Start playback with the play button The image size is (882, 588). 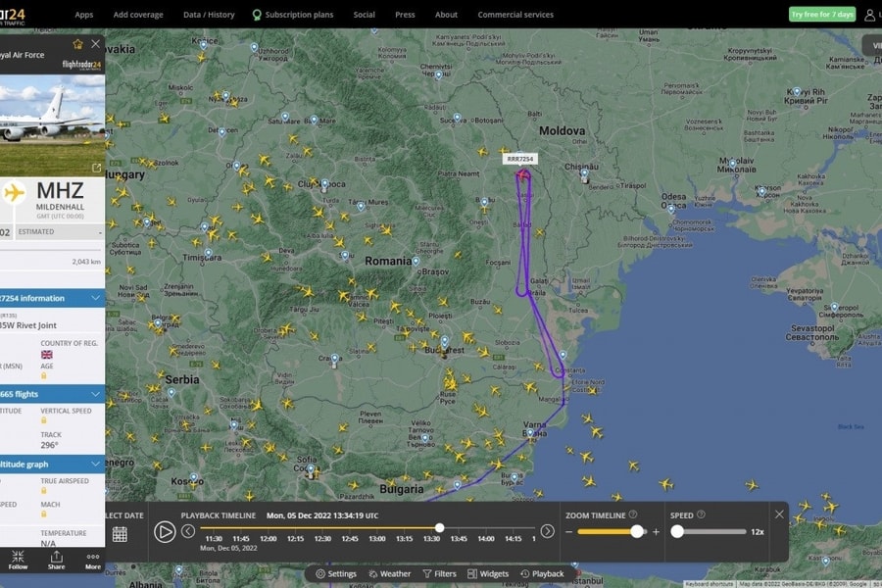[165, 532]
